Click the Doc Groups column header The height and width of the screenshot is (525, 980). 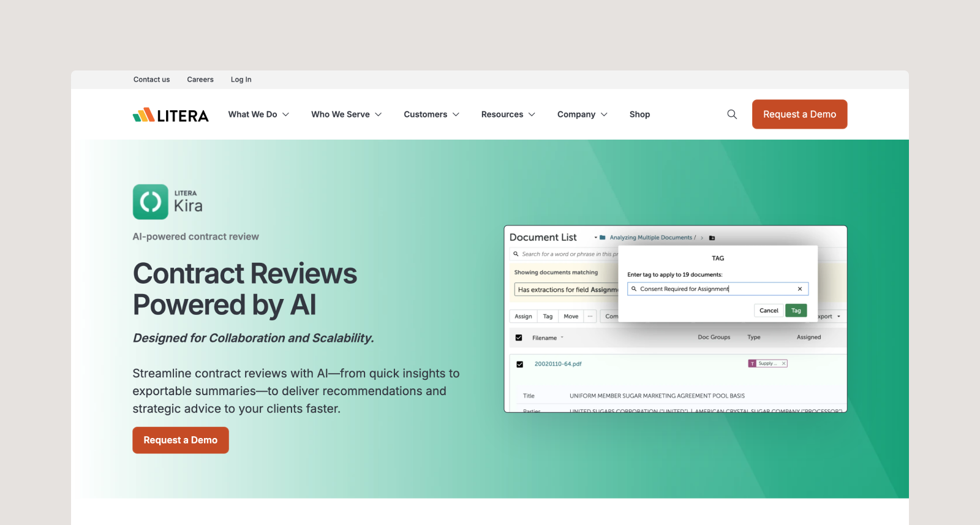pyautogui.click(x=714, y=338)
